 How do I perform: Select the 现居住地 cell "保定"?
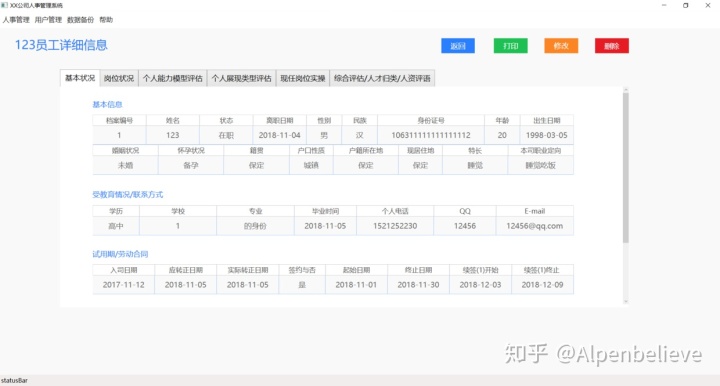(x=420, y=165)
